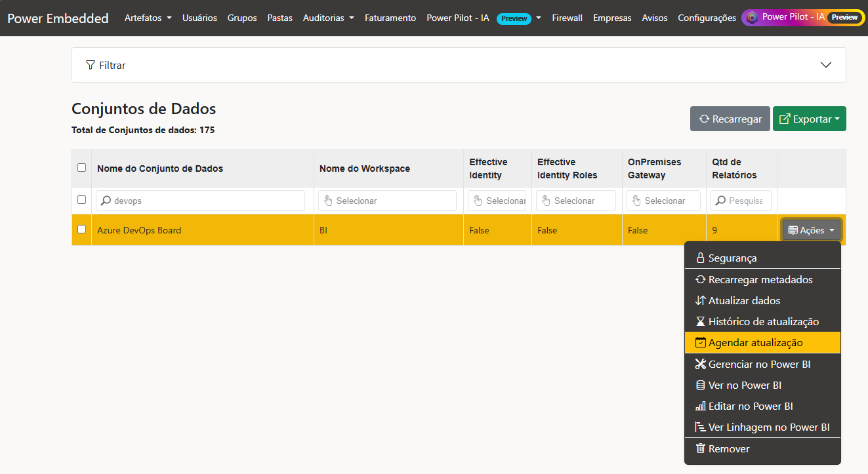868x474 pixels.
Task: Click the trash icon beside Remover
Action: pos(700,448)
